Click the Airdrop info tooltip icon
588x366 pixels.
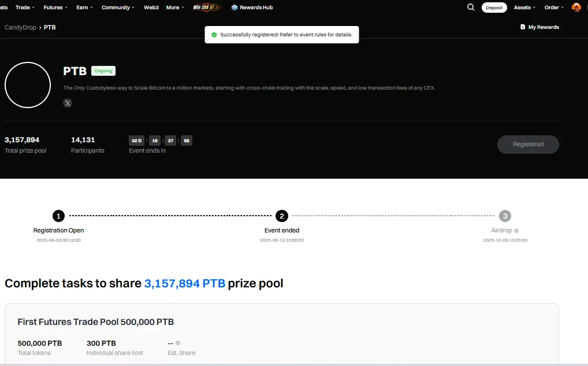[x=516, y=231]
